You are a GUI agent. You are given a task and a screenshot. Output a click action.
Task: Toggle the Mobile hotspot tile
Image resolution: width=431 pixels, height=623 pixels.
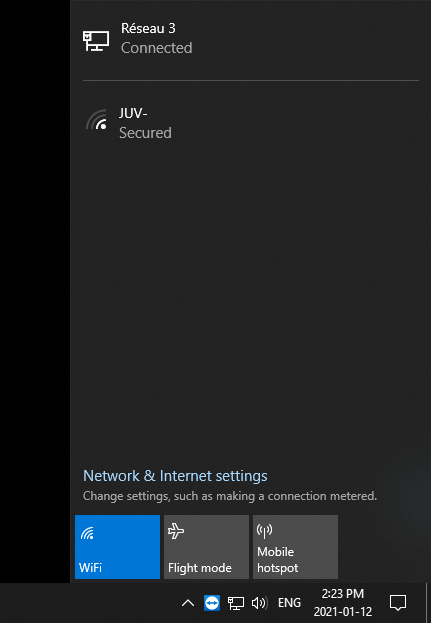296,547
